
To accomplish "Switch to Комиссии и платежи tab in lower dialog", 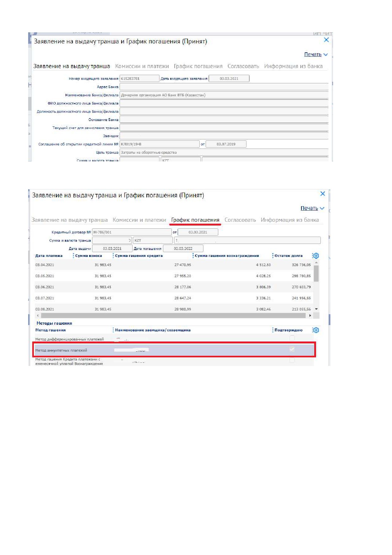I will point(139,220).
